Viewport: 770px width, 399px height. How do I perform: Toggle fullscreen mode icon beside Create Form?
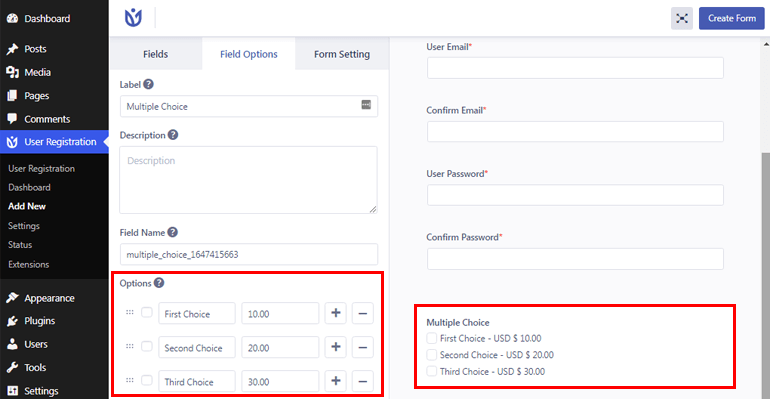(x=682, y=19)
